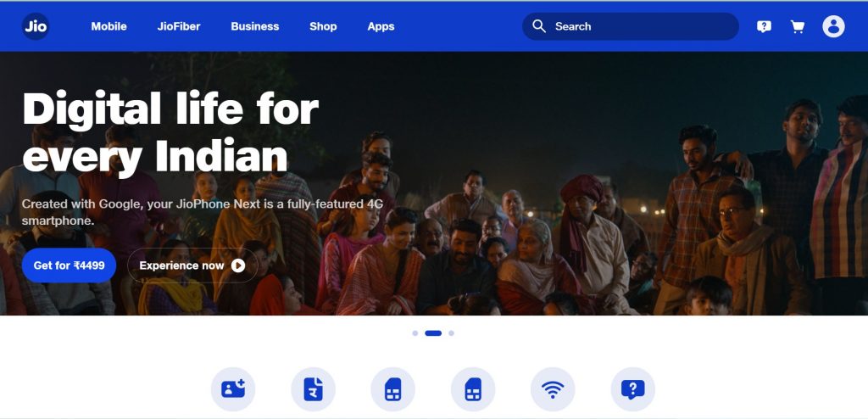This screenshot has height=419, width=868.
Task: Open the JioFiber menu
Action: (179, 26)
